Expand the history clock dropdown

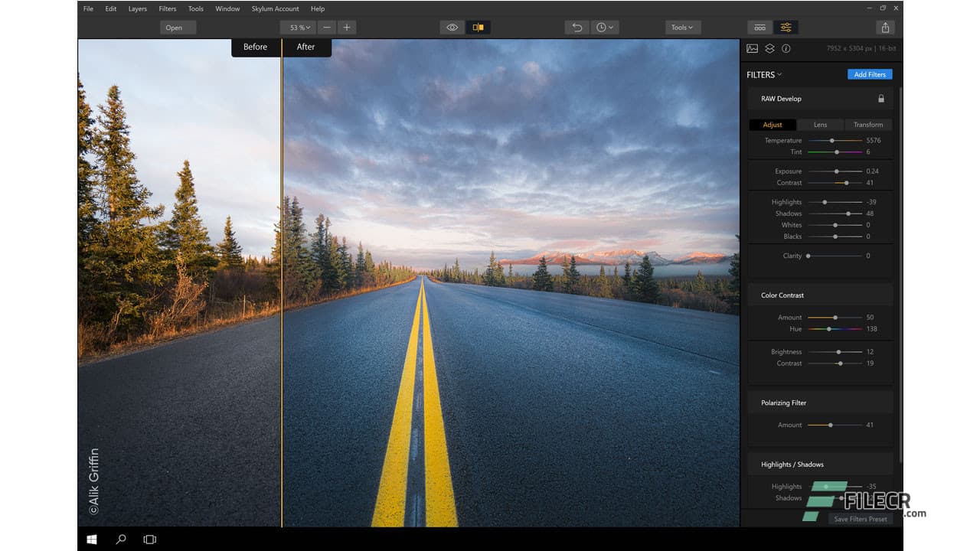pyautogui.click(x=605, y=27)
